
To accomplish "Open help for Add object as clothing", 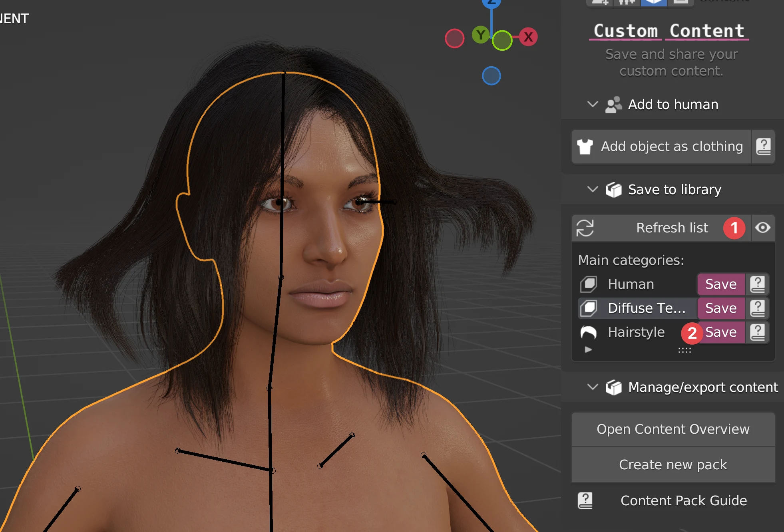I will [763, 147].
